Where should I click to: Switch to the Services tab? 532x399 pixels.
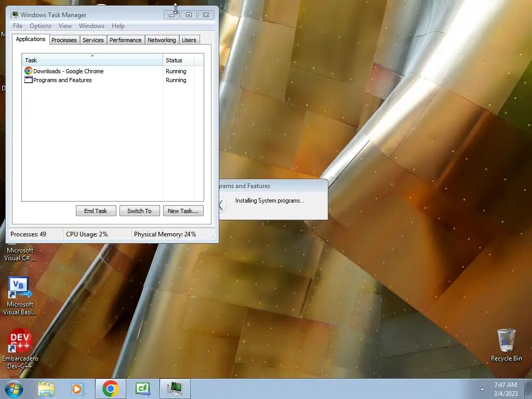point(93,40)
